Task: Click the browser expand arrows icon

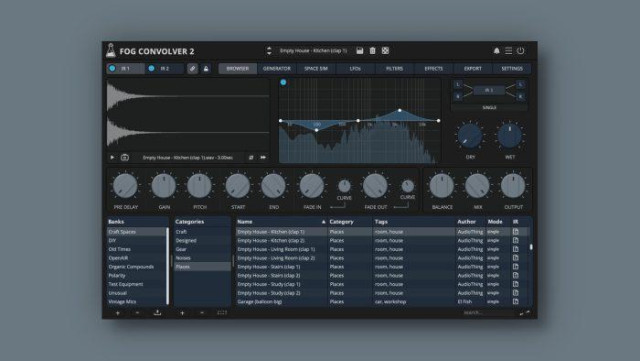Action: click(524, 313)
